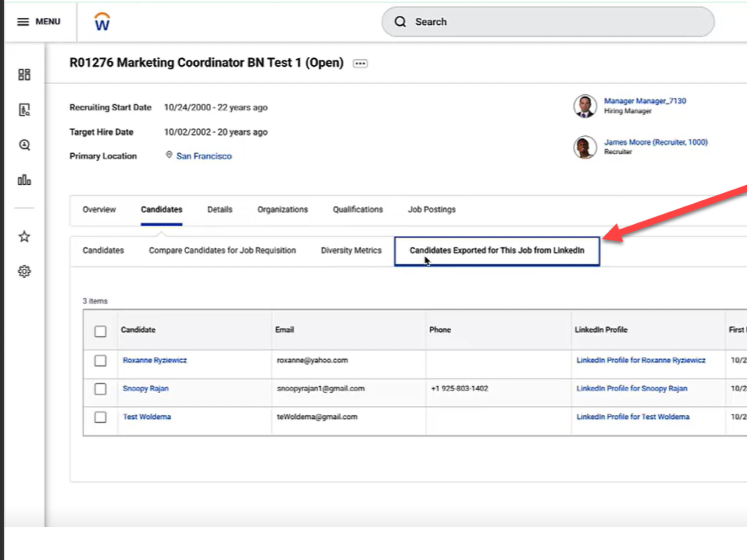This screenshot has width=747, height=560.
Task: Open LinkedIn Profile for Snoopy Rajan
Action: [631, 388]
